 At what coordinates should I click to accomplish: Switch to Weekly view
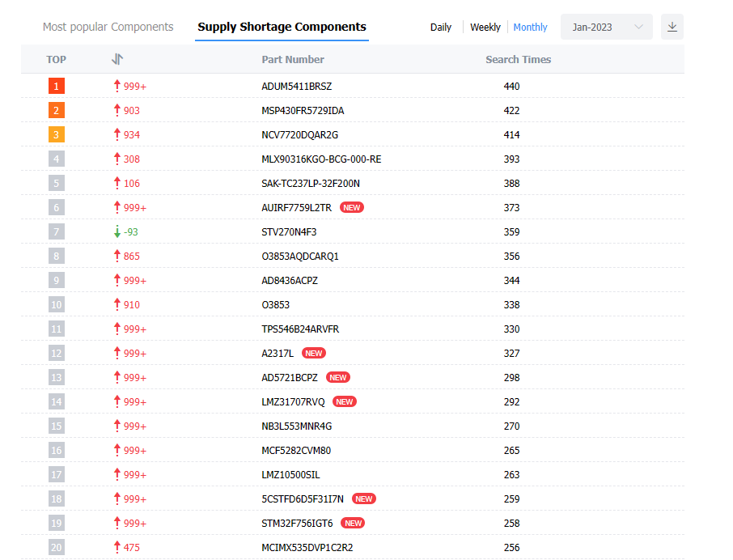485,28
